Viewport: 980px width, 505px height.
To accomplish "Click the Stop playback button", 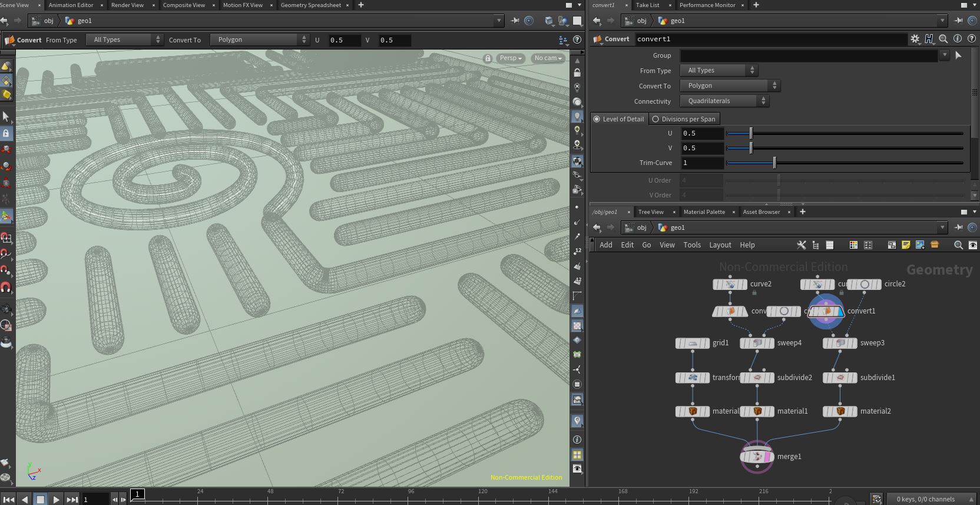I will tap(40, 499).
